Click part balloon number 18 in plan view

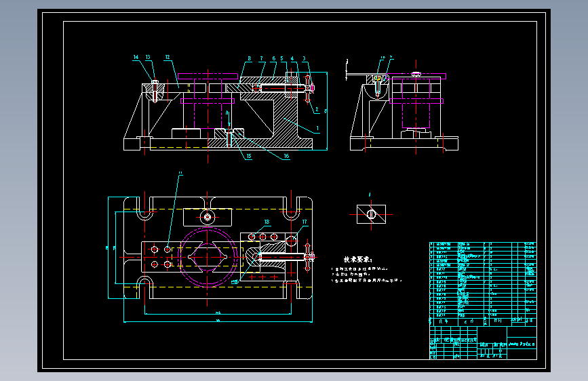click(x=267, y=222)
